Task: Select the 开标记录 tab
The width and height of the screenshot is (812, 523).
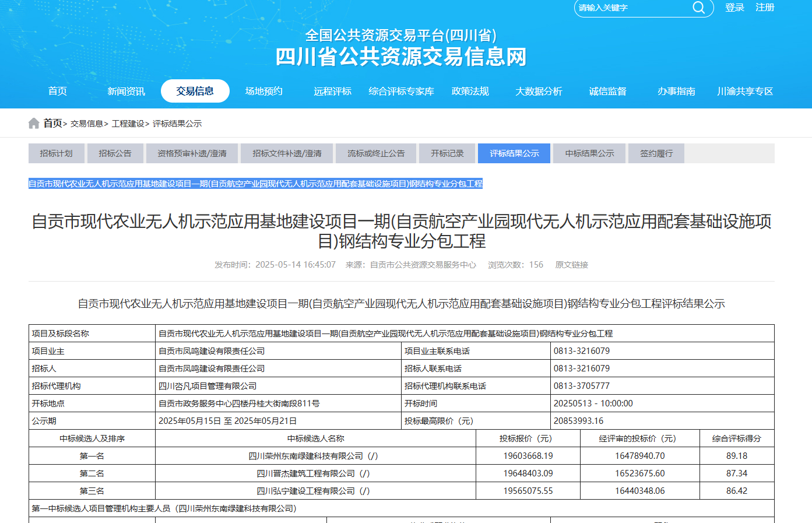Action: tap(447, 153)
